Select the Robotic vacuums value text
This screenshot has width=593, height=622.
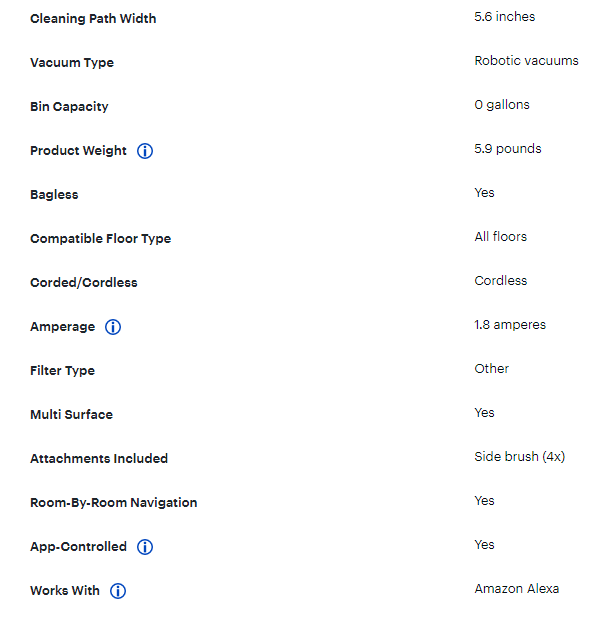[526, 61]
